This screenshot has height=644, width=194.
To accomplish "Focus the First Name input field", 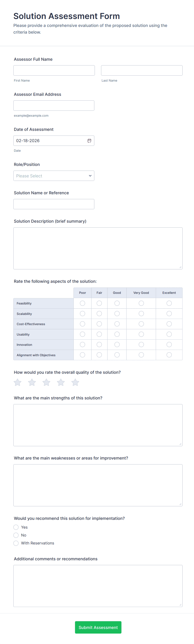I will 54,71.
